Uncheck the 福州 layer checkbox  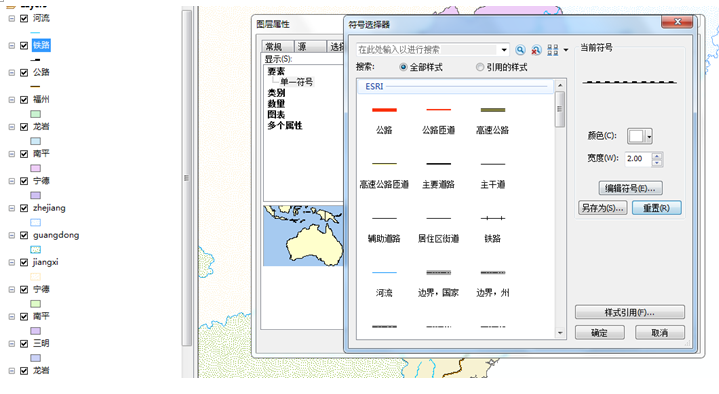point(24,100)
